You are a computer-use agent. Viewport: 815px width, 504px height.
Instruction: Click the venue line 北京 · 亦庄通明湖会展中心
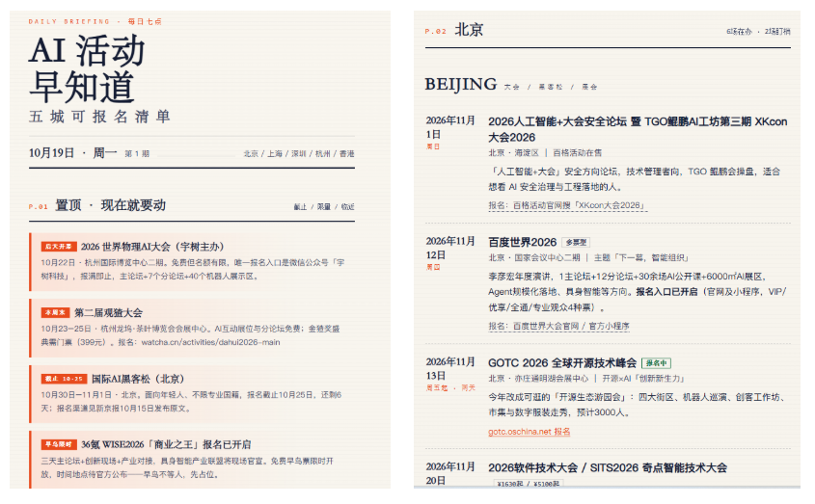(x=586, y=379)
